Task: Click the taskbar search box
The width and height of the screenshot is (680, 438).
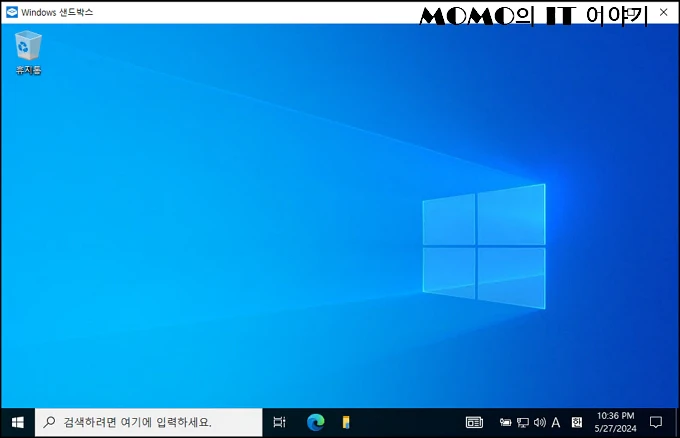Action: (x=149, y=422)
